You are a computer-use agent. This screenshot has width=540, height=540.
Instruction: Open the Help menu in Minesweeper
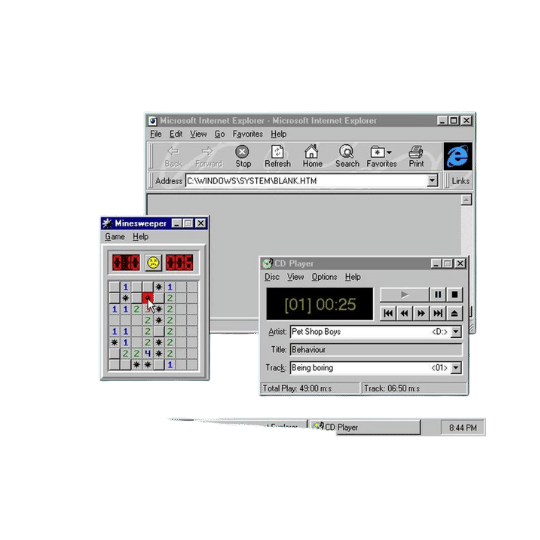click(141, 237)
